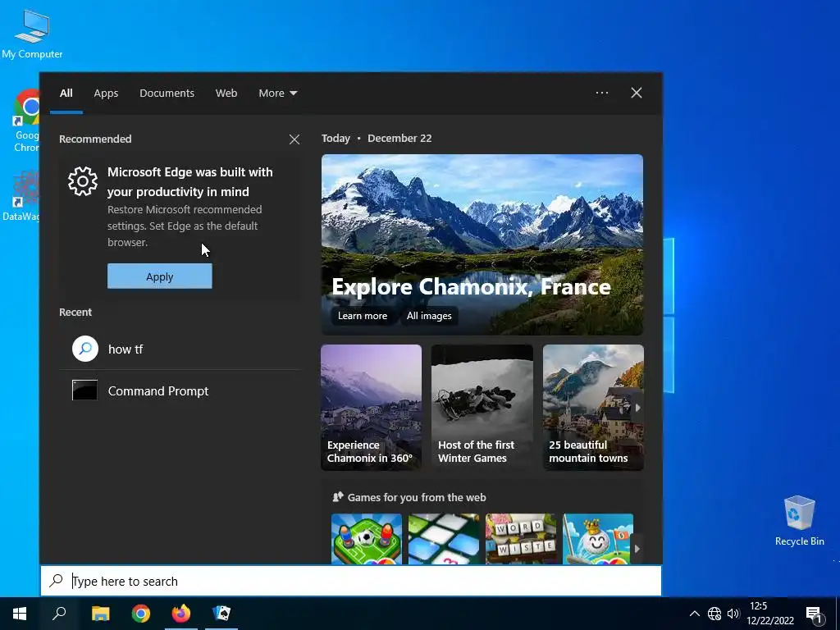Click the network globe tray icon
This screenshot has width=840, height=630.
714,614
